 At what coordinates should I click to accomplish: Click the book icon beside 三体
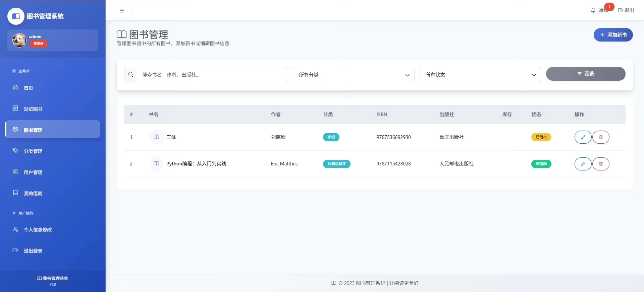coord(156,137)
